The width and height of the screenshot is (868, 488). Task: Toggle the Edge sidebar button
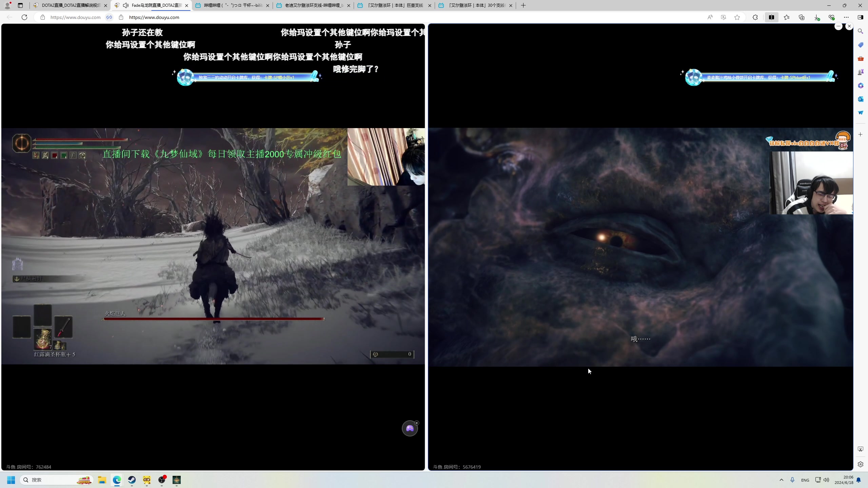[861, 17]
